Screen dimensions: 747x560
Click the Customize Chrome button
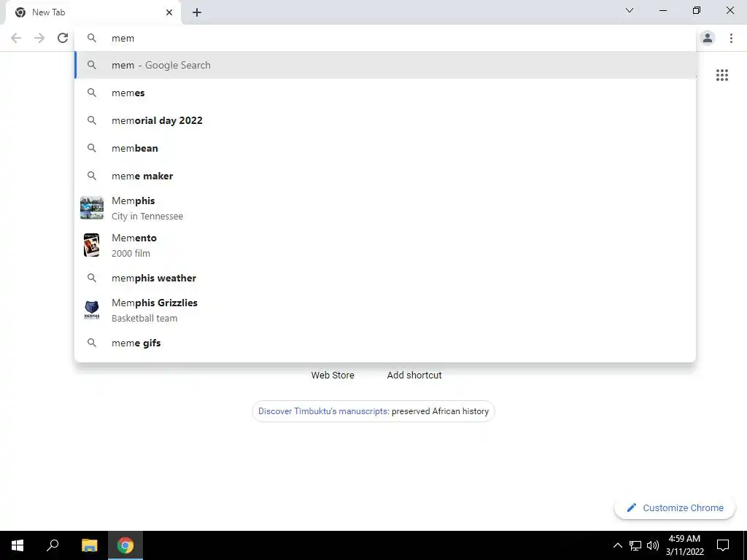675,507
